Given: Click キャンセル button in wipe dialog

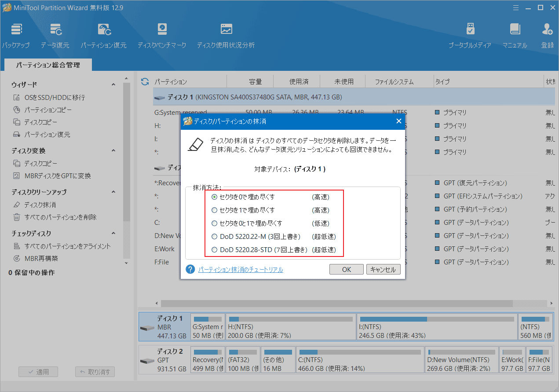Looking at the screenshot, I should [384, 269].
